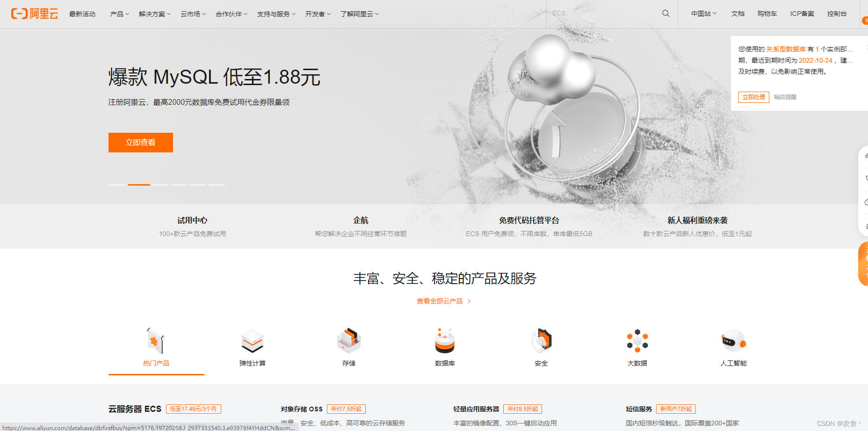Open the 关系型数据库 link in notification
This screenshot has height=431, width=868.
click(786, 49)
